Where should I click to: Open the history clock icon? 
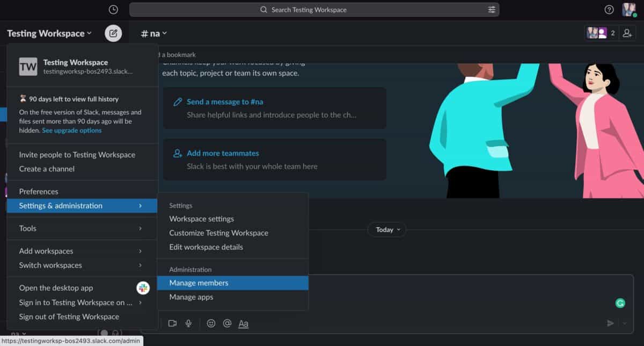[x=113, y=10]
